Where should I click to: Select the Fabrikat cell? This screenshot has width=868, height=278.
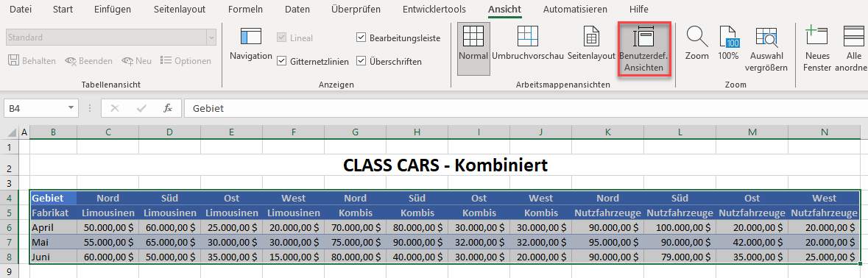pyautogui.click(x=53, y=213)
